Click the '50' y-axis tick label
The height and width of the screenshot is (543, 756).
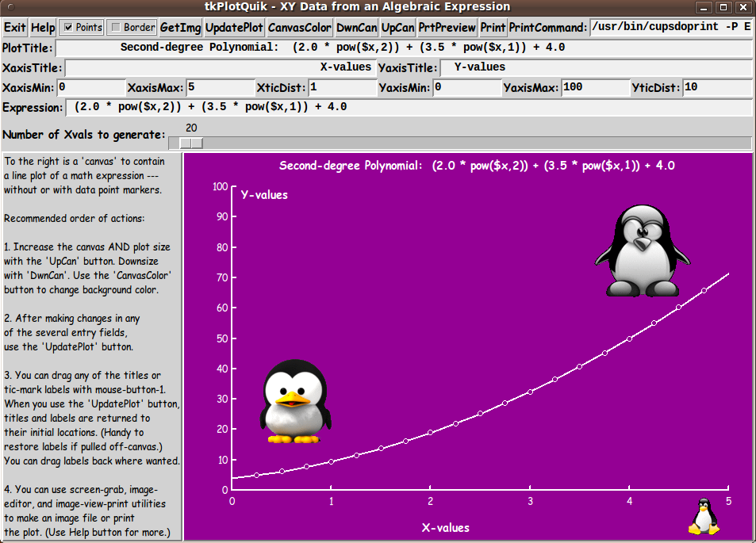click(222, 338)
